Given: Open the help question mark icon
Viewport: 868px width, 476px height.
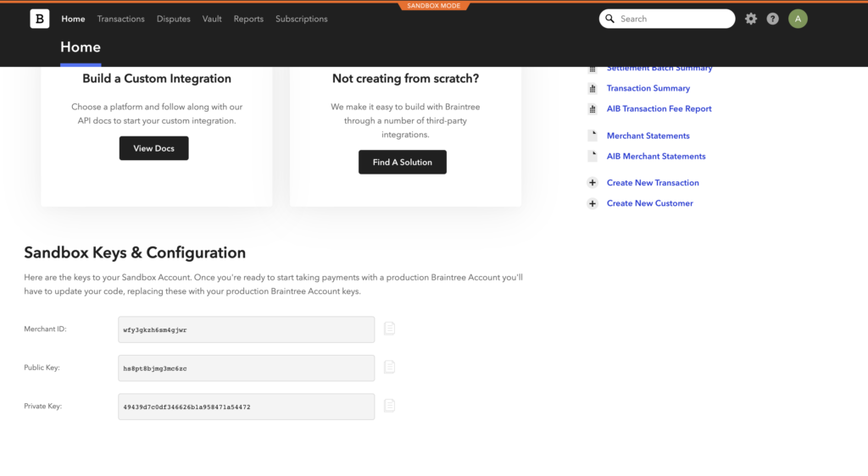Looking at the screenshot, I should (772, 19).
